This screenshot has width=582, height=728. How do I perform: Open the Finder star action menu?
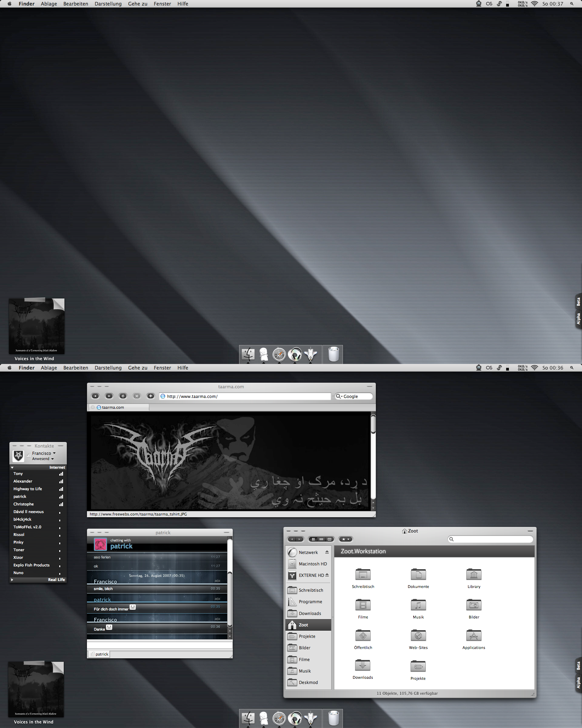(346, 539)
